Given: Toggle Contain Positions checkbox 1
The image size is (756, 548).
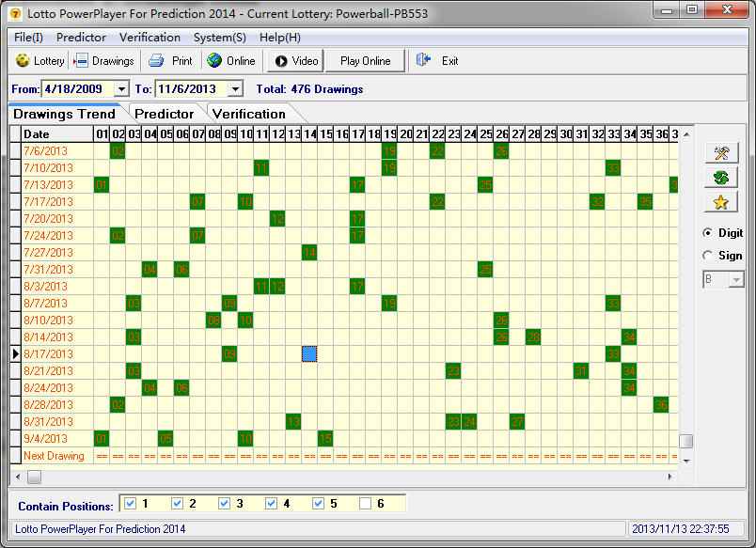Looking at the screenshot, I should [130, 503].
